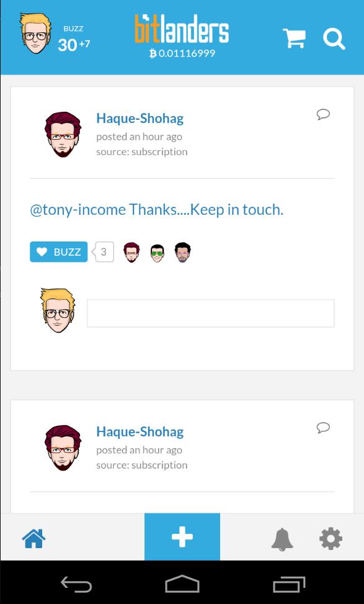
Task: Open my profile avatar in header
Action: point(35,33)
